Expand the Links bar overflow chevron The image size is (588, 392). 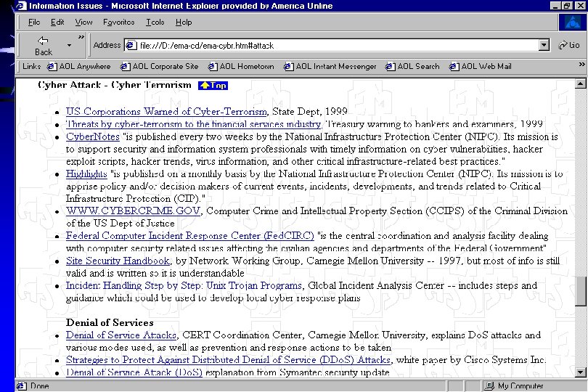581,65
